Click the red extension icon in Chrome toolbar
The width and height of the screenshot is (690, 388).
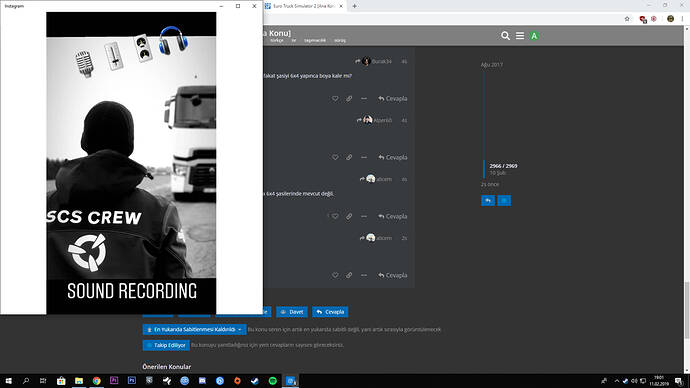point(643,19)
